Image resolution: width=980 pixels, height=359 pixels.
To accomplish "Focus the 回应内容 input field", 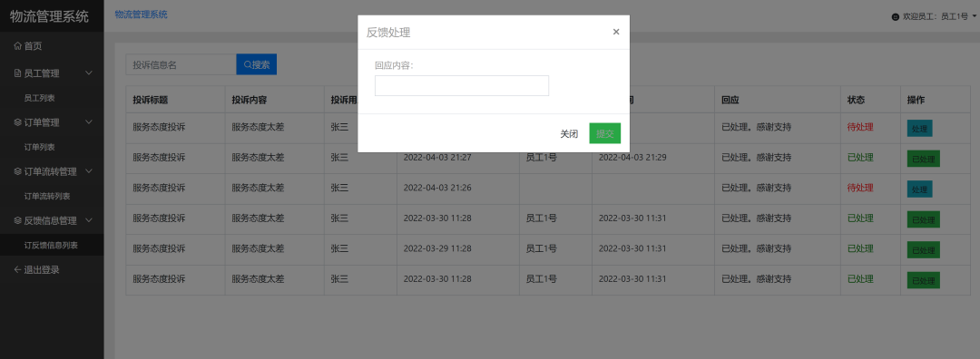I will 462,85.
